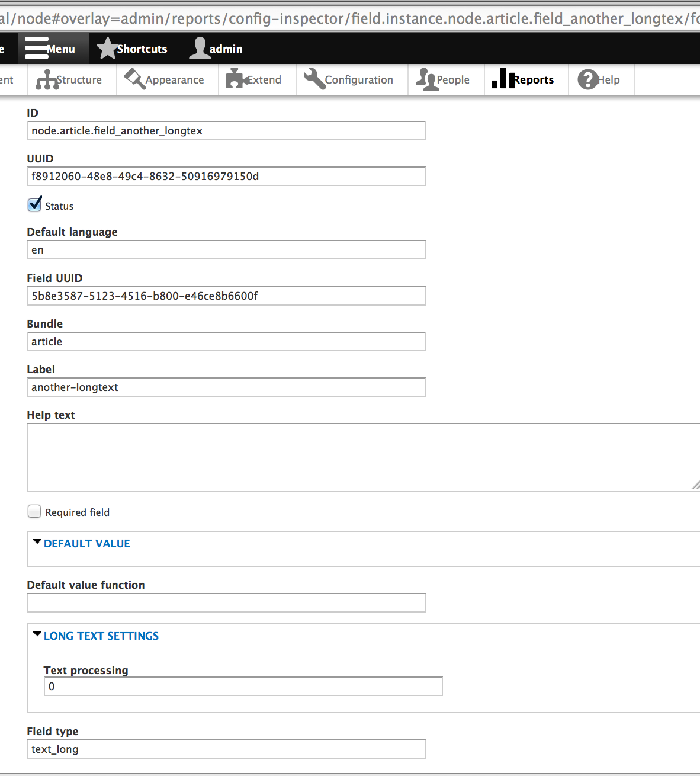Open the Shortcuts toolbar label
This screenshot has width=700, height=776.
[x=142, y=49]
